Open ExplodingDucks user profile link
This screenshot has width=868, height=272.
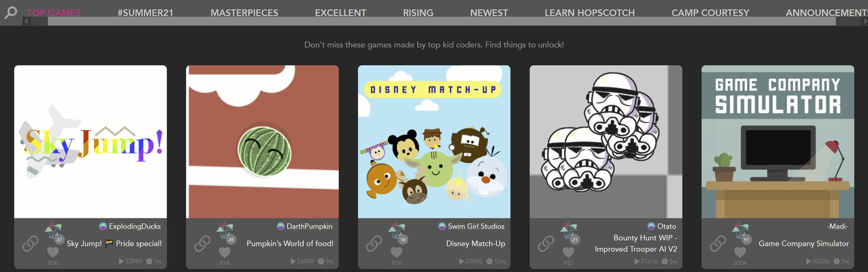[135, 226]
